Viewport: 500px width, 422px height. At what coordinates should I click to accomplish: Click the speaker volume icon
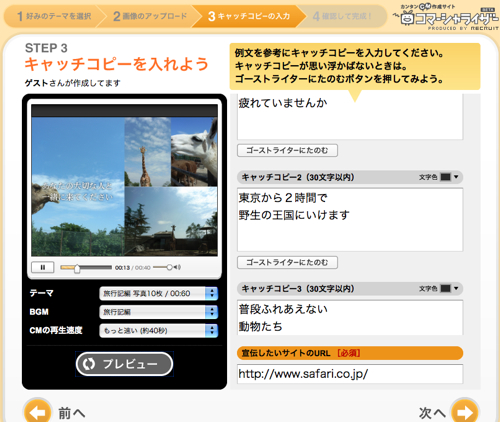click(x=177, y=267)
